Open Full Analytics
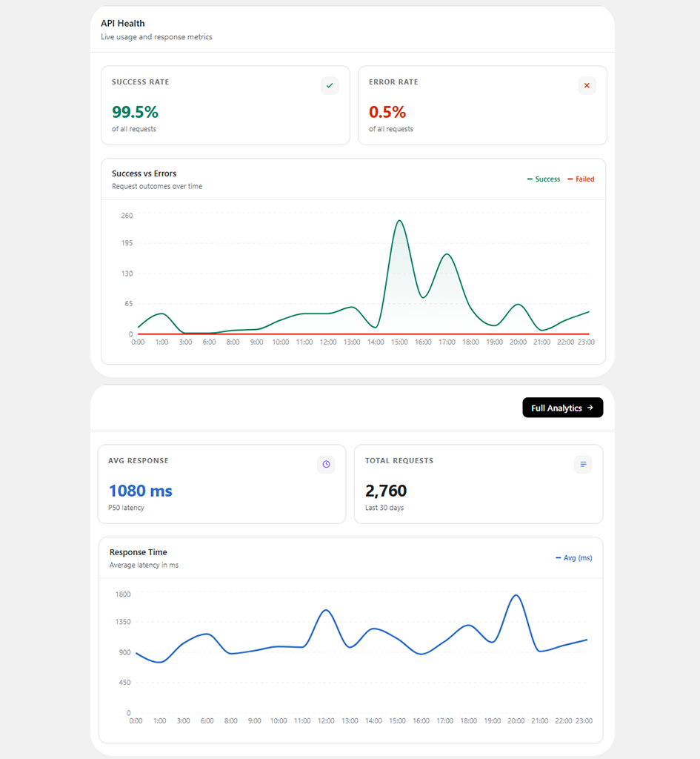 click(563, 408)
